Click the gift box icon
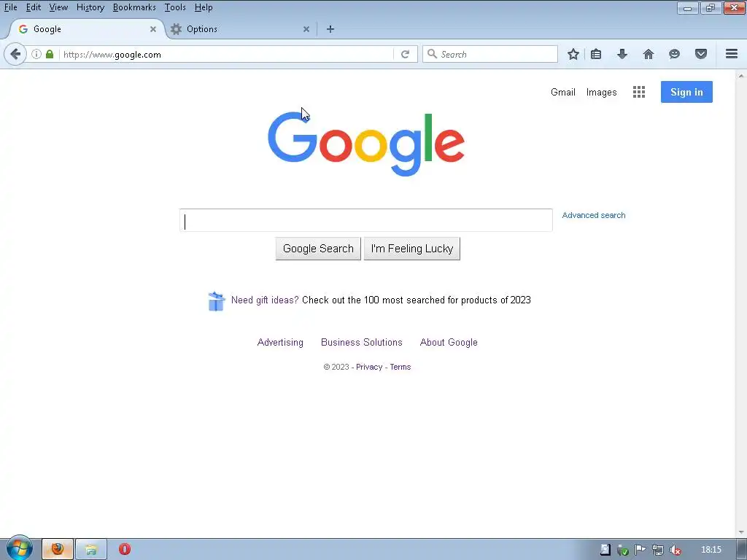Screen dimensions: 747x560 click(x=216, y=301)
